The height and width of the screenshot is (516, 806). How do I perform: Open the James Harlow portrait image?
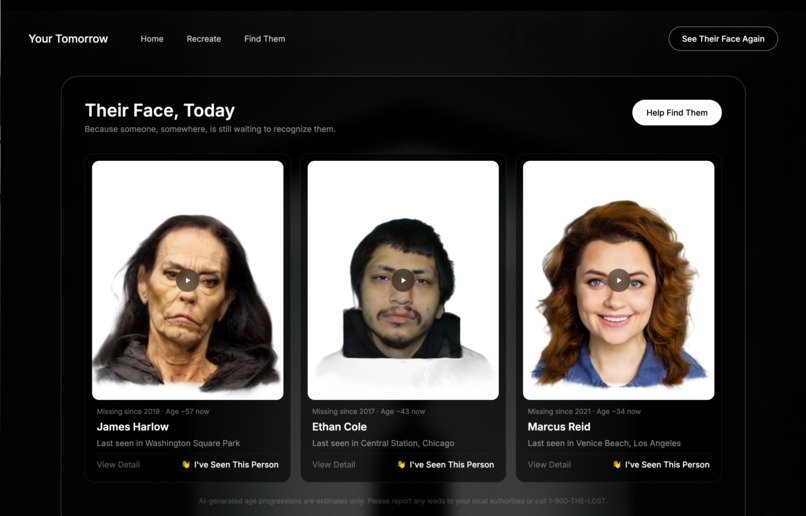point(188,280)
